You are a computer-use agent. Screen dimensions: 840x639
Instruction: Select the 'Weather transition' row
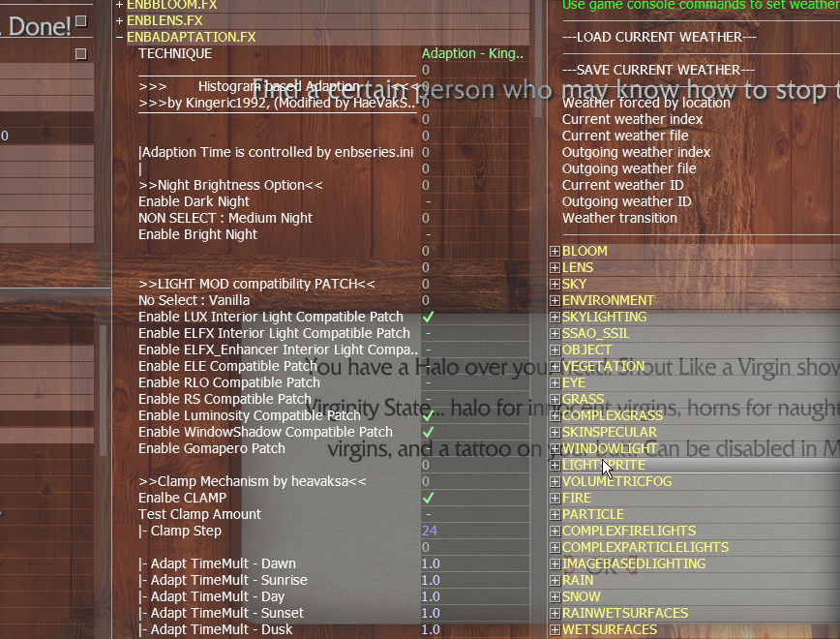[x=619, y=218]
